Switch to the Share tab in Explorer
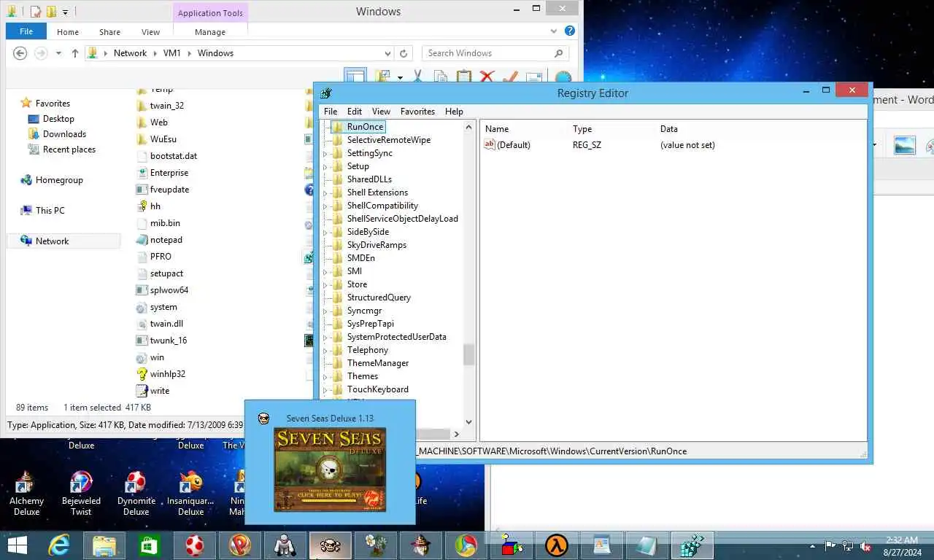 pyautogui.click(x=110, y=32)
